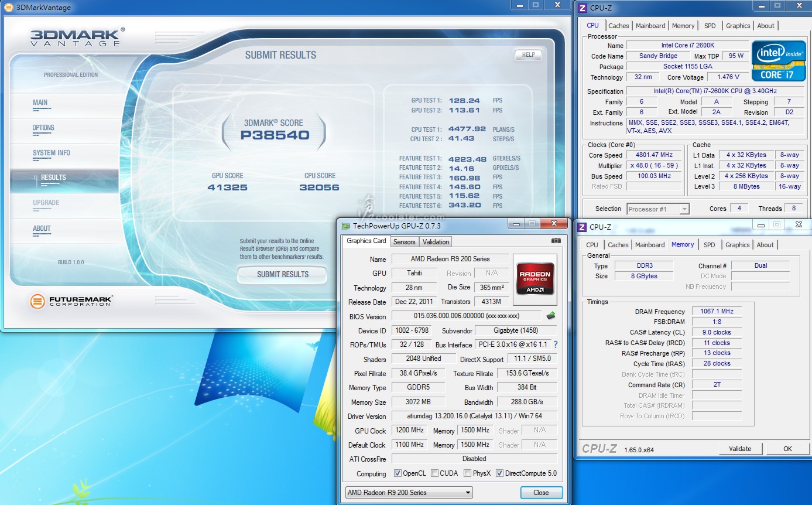The width and height of the screenshot is (812, 505).
Task: Toggle the PhysX checkbox
Action: (467, 473)
